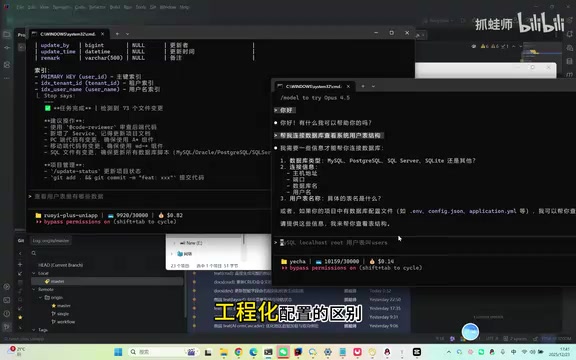Open the Window menu in IDE menu bar

pos(168,7)
